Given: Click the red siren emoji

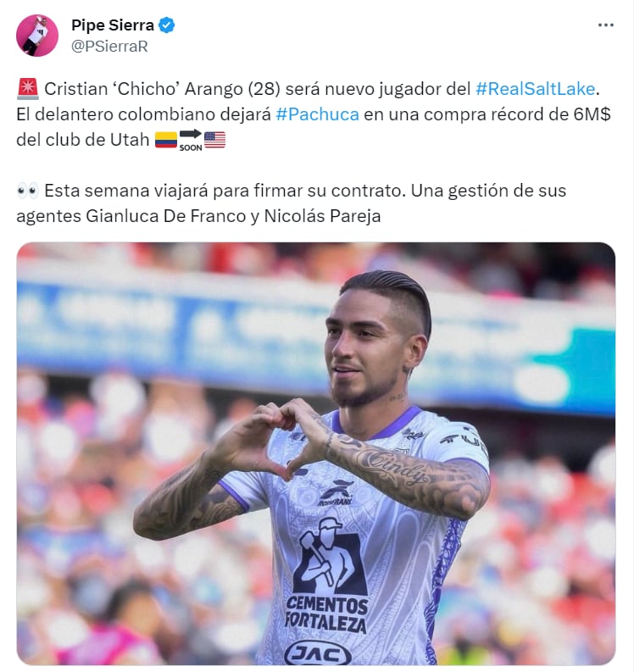Looking at the screenshot, I should pyautogui.click(x=28, y=89).
